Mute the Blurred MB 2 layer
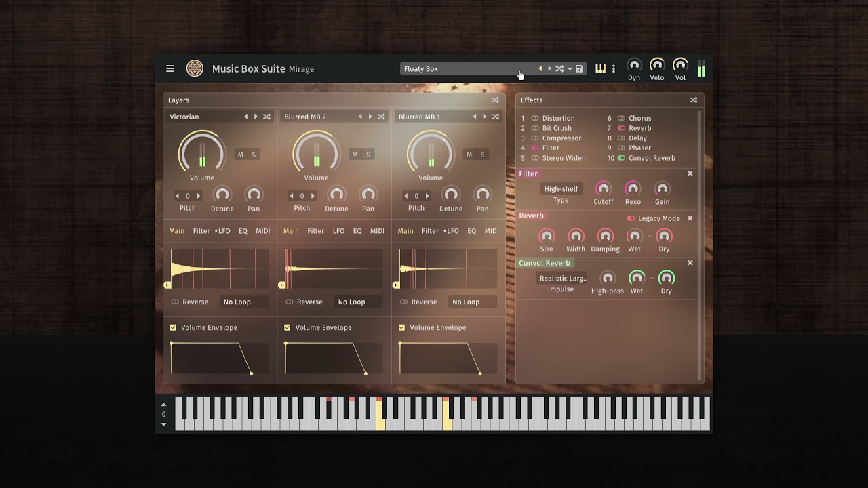The image size is (868, 488). pos(355,155)
